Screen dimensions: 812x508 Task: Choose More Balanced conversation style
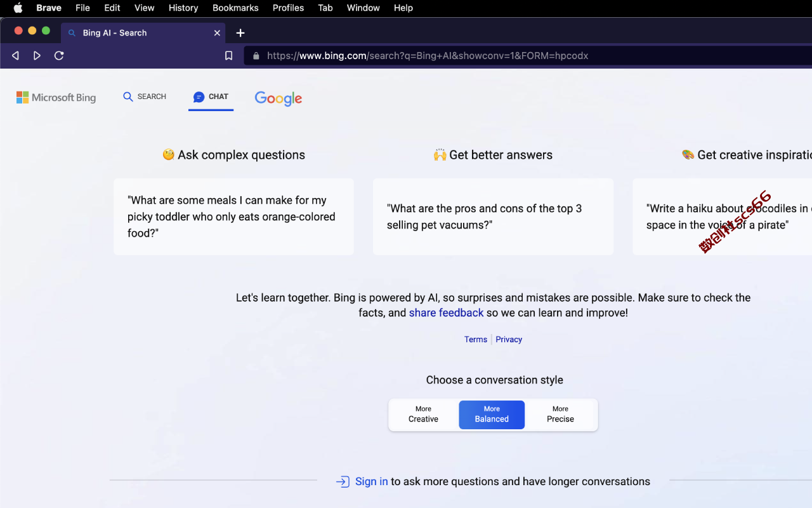[492, 415]
